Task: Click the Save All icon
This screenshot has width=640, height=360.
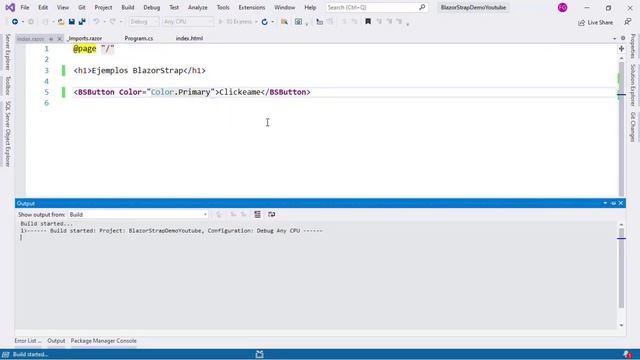Action: [82, 22]
